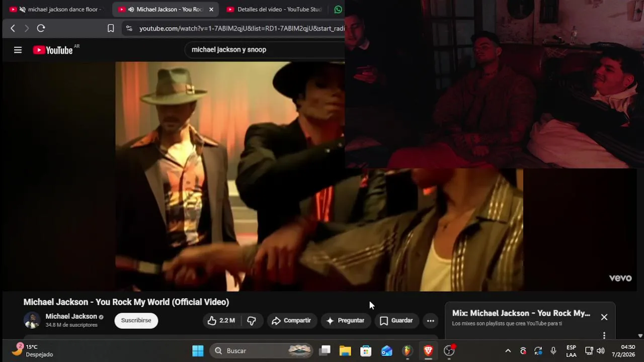Open more actions three-dot menu
This screenshot has height=362, width=644.
430,320
